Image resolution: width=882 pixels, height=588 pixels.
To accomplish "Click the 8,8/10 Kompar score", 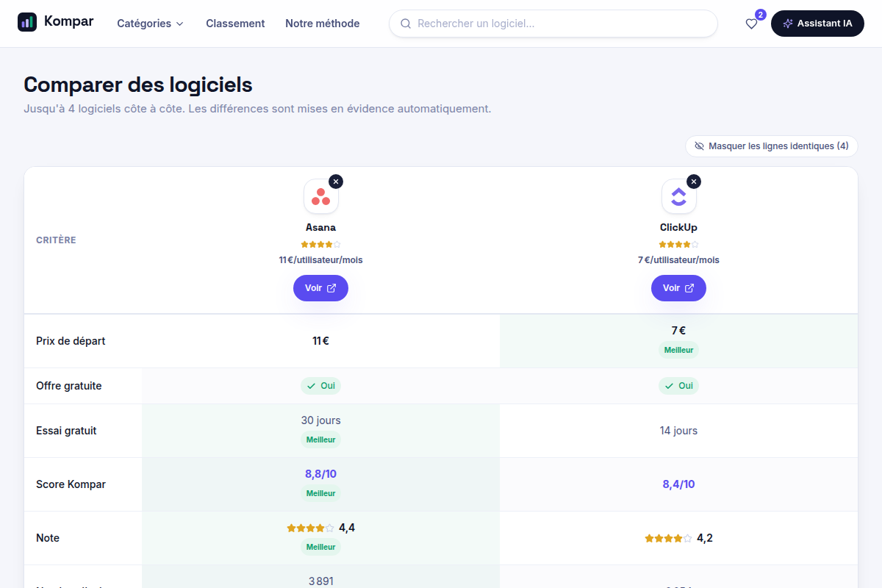I will click(320, 474).
